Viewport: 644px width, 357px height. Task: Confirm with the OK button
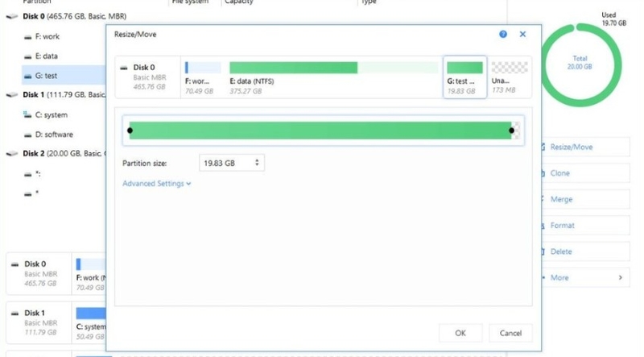point(460,333)
